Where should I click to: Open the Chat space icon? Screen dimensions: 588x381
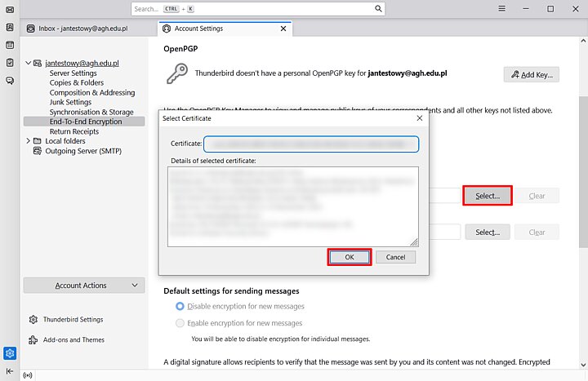[x=10, y=80]
